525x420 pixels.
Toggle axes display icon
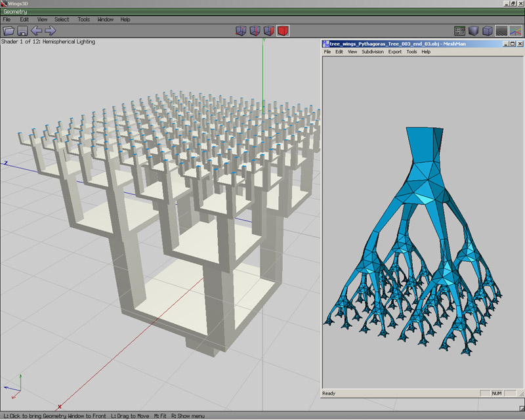click(516, 31)
